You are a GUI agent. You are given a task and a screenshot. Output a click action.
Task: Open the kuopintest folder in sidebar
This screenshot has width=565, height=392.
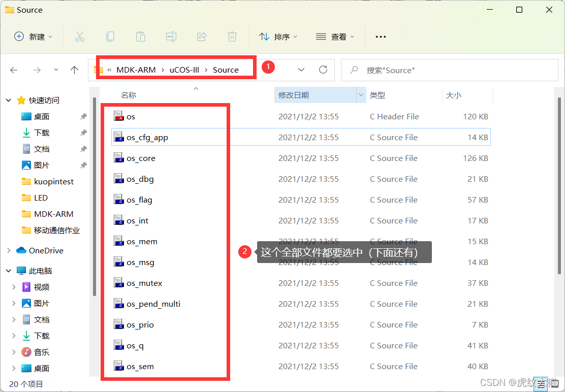pos(54,181)
